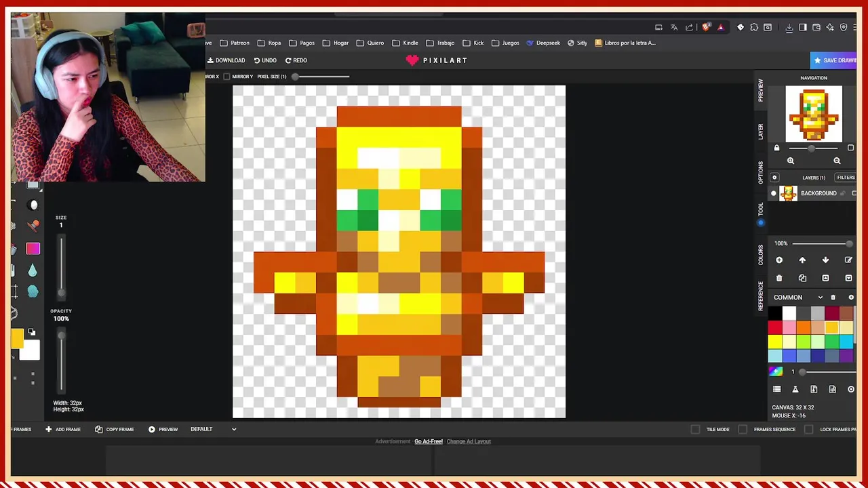Image resolution: width=868 pixels, height=488 pixels.
Task: Click the Preview play button
Action: click(x=163, y=429)
